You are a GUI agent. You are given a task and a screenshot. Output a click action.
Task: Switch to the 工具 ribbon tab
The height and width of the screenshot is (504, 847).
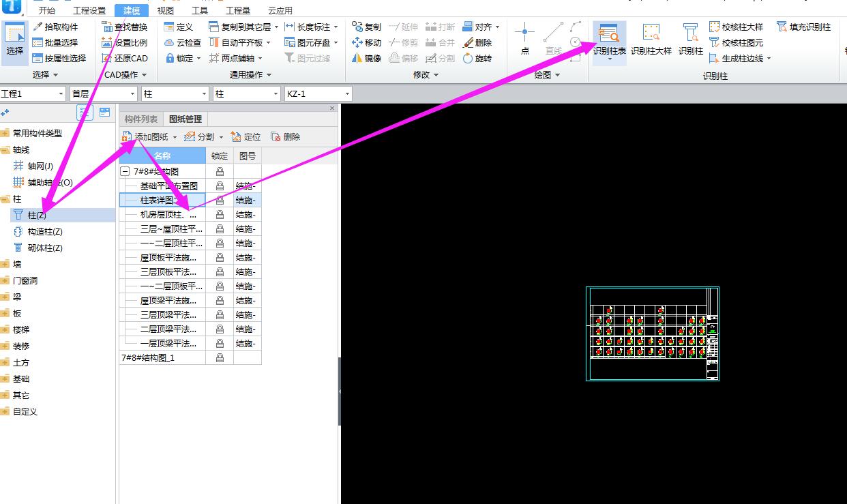point(200,10)
